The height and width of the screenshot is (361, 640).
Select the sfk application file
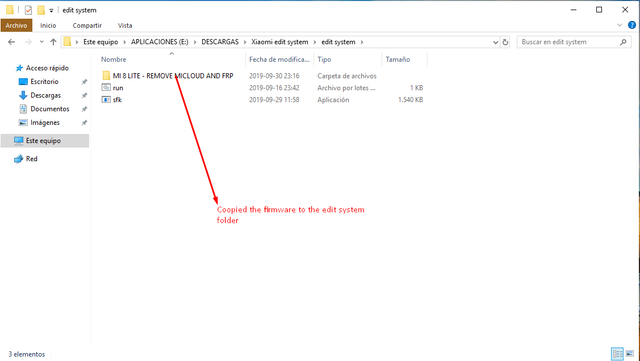point(117,99)
